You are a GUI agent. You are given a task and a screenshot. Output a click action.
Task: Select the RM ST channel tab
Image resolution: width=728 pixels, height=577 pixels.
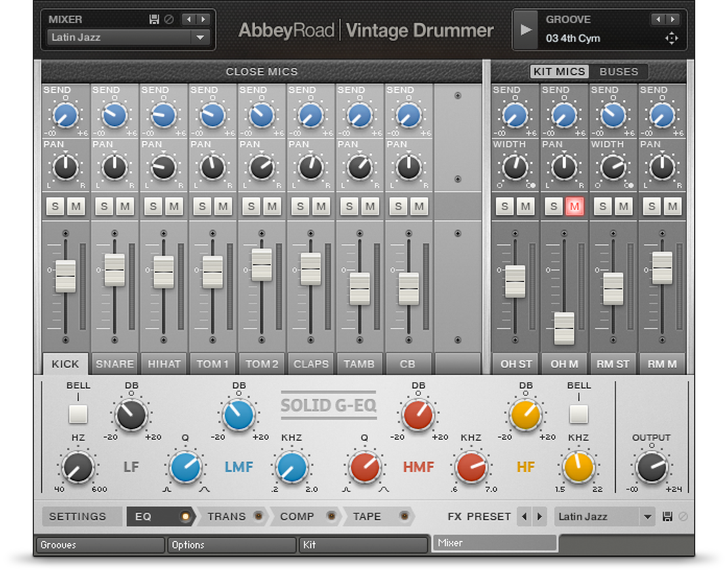click(x=613, y=364)
